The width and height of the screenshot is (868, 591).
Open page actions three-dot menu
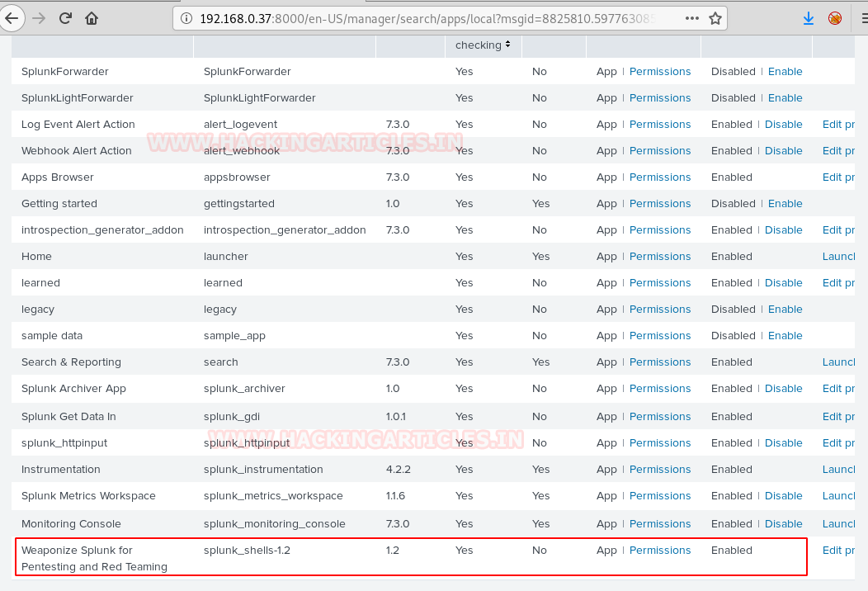tap(692, 18)
